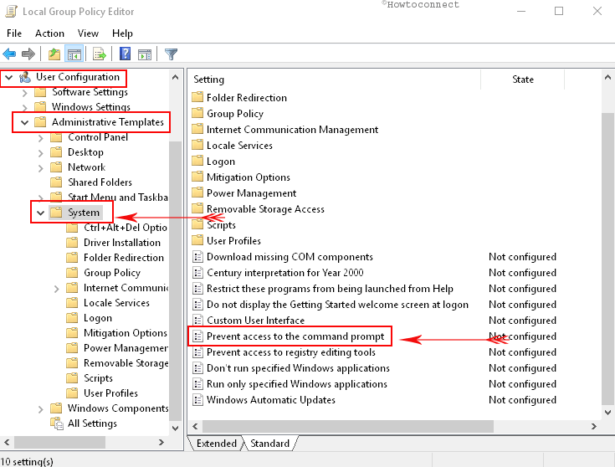This screenshot has width=615, height=467.
Task: Open Removable Storage Access folder in list
Action: 266,209
